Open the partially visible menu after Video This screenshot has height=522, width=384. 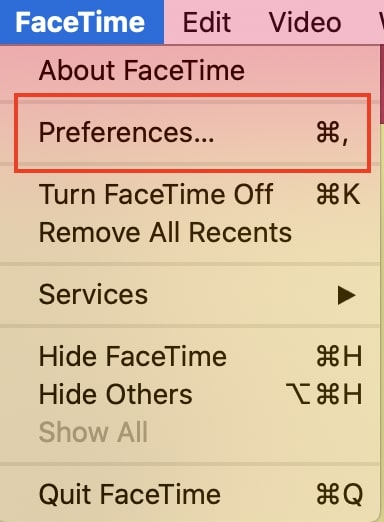(x=381, y=22)
